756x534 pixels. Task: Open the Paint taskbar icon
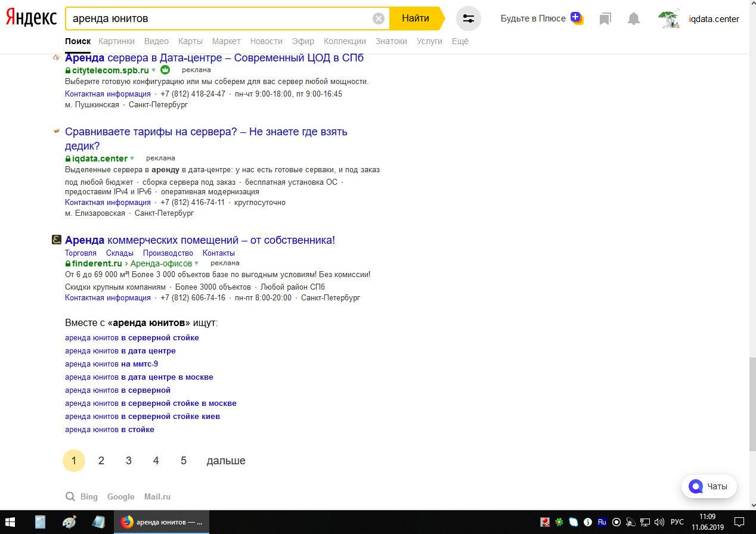point(69,522)
